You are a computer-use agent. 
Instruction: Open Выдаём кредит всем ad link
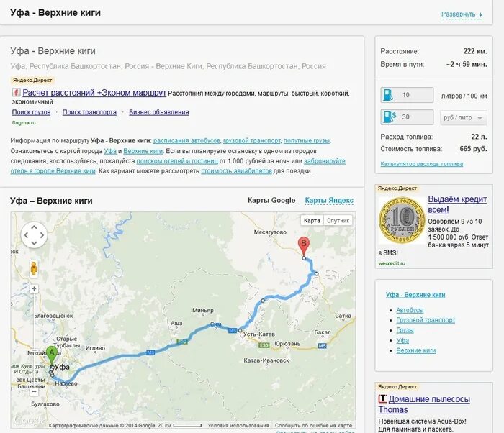click(456, 204)
